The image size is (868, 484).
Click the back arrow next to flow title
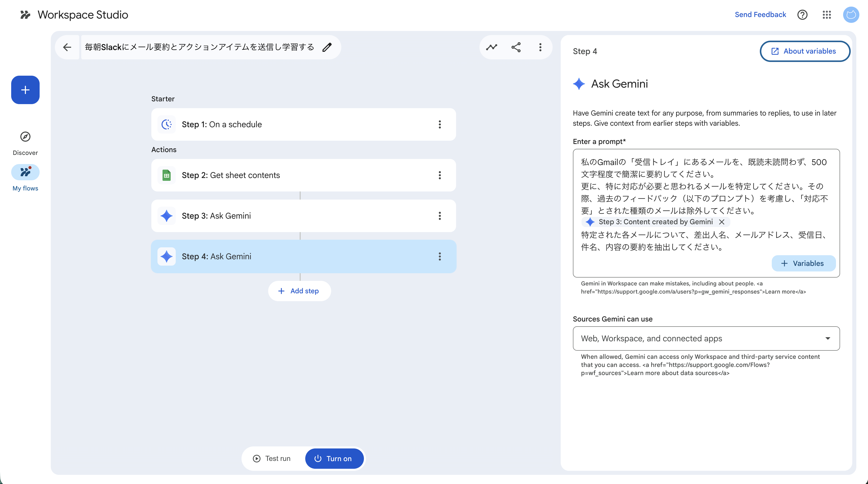click(67, 47)
